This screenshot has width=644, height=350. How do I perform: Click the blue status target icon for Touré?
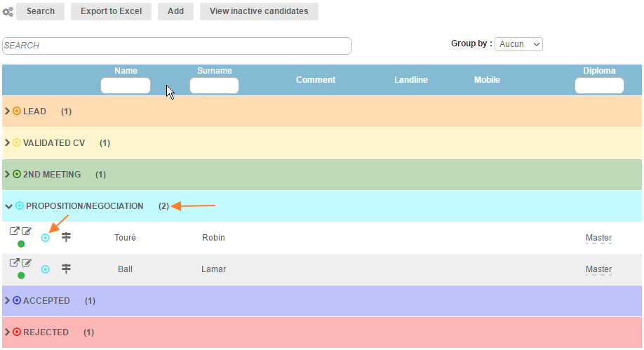coord(46,238)
